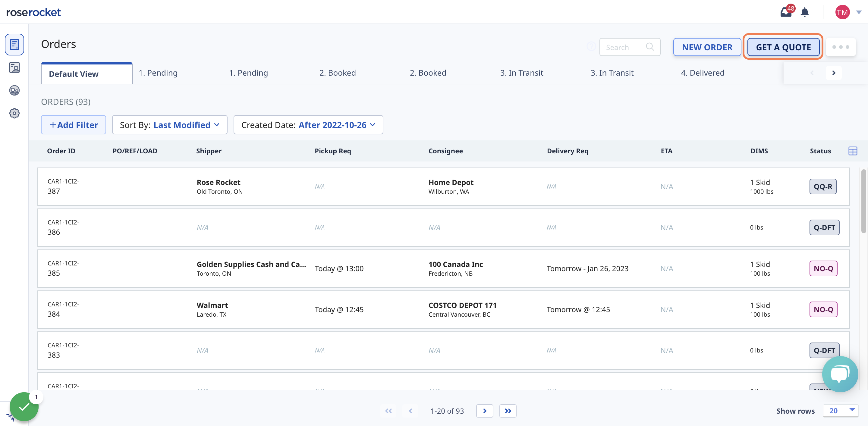Open the settings gear in sidebar
This screenshot has height=426, width=868.
point(14,113)
